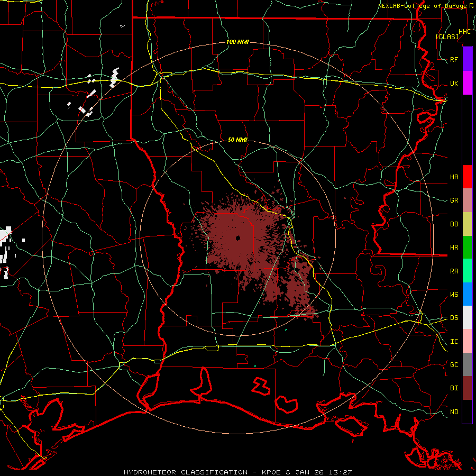476x476 pixels.
Task: Click the 'WS' legend label
Action: 454,295
